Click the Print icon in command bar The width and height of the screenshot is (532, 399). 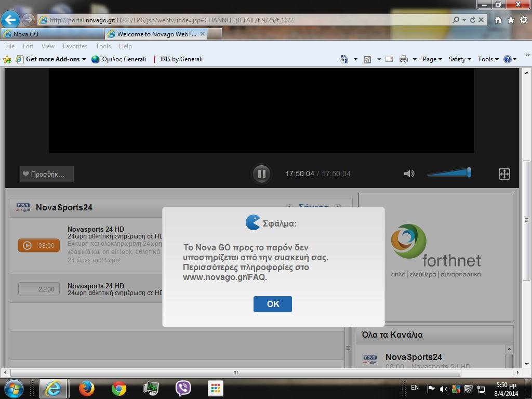tap(403, 59)
